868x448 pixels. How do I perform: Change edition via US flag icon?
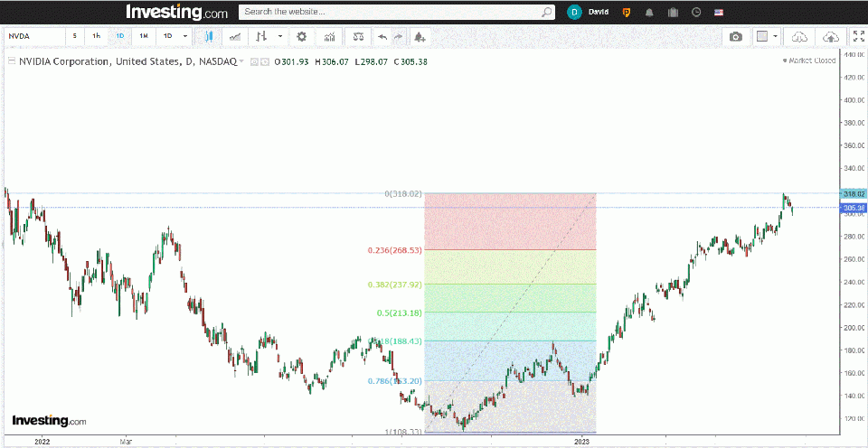719,12
